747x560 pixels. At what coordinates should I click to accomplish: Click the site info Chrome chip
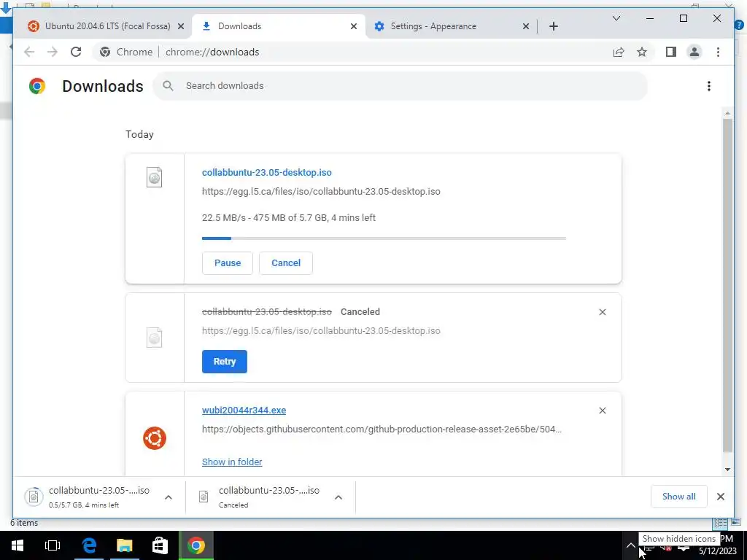click(x=126, y=52)
